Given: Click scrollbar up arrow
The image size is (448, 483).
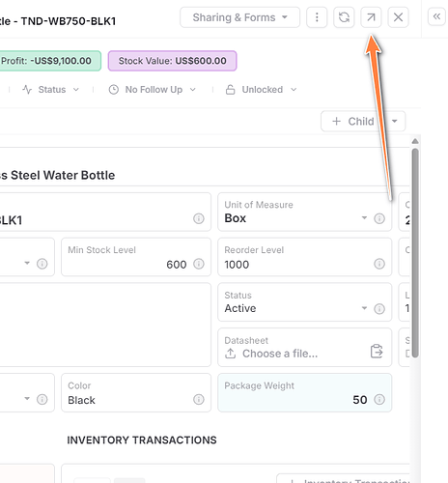Looking at the screenshot, I should coord(415,141).
